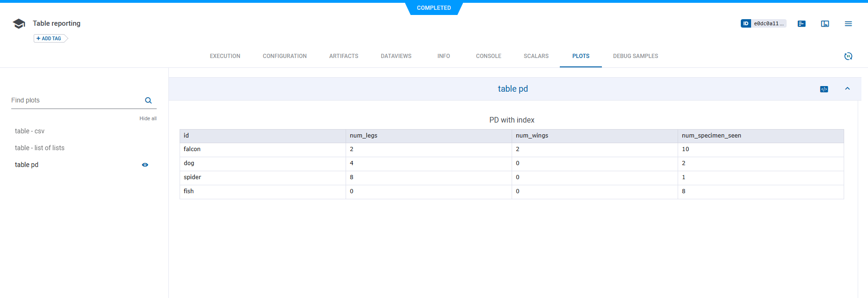The width and height of the screenshot is (868, 298).
Task: Go to the DEBUG SAMPLES tab
Action: [635, 56]
